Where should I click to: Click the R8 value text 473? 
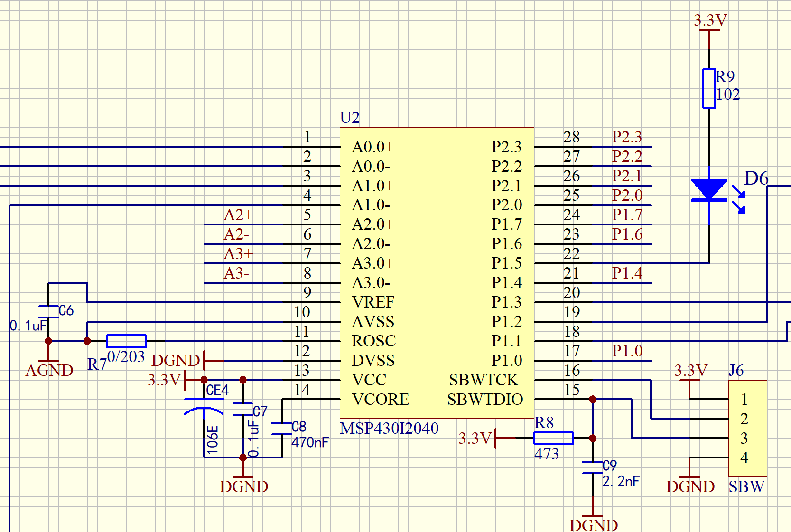pyautogui.click(x=547, y=454)
